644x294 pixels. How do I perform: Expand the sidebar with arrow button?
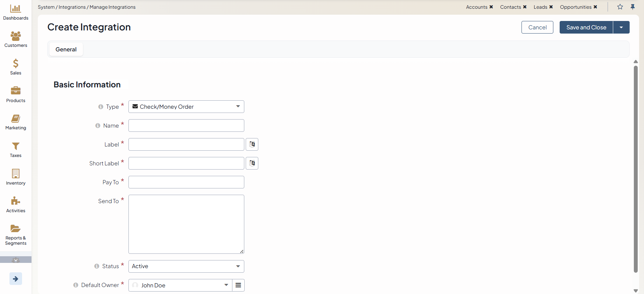(15, 279)
